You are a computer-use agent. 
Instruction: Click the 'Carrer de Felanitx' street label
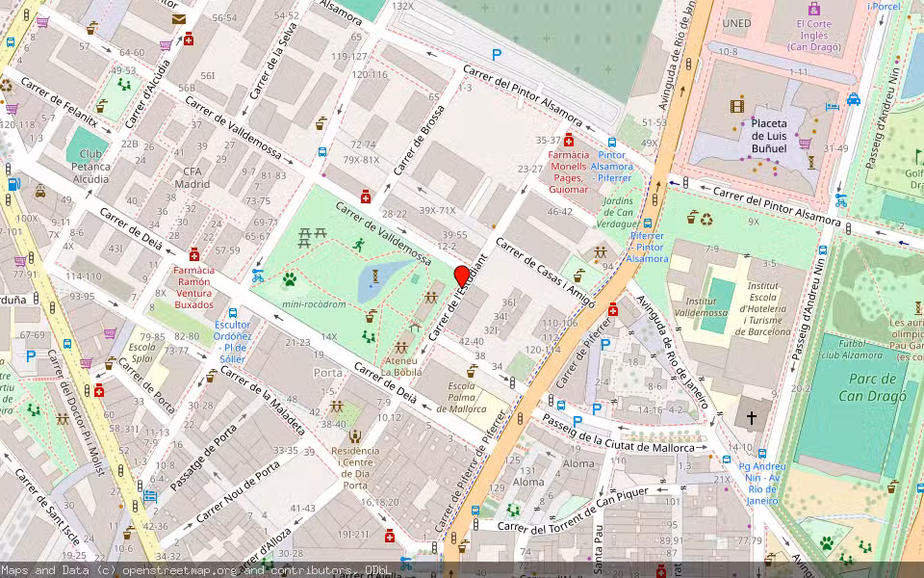59,102
